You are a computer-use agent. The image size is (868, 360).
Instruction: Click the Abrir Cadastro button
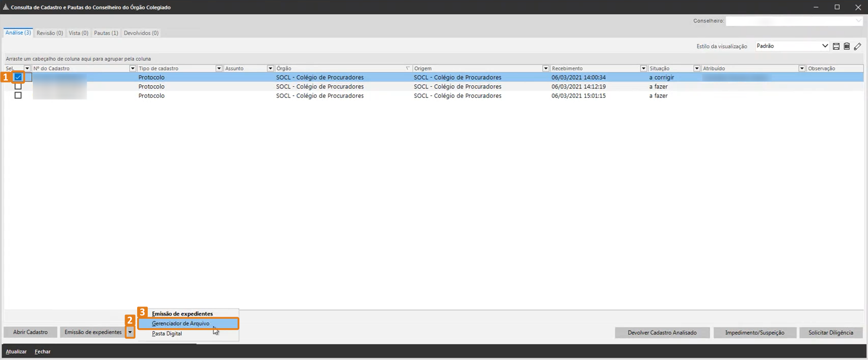point(30,332)
